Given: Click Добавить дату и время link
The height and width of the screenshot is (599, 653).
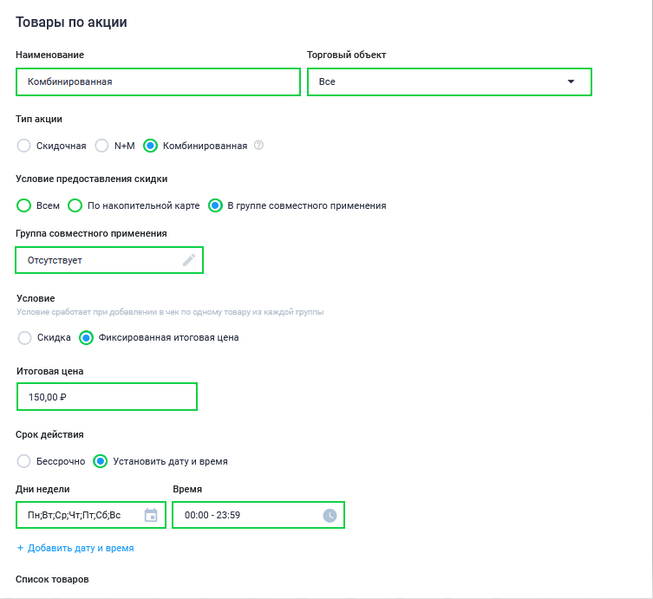Looking at the screenshot, I should (81, 548).
